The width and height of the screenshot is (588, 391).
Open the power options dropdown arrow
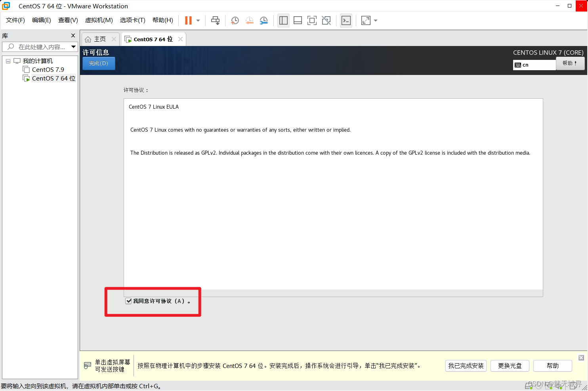tap(198, 21)
